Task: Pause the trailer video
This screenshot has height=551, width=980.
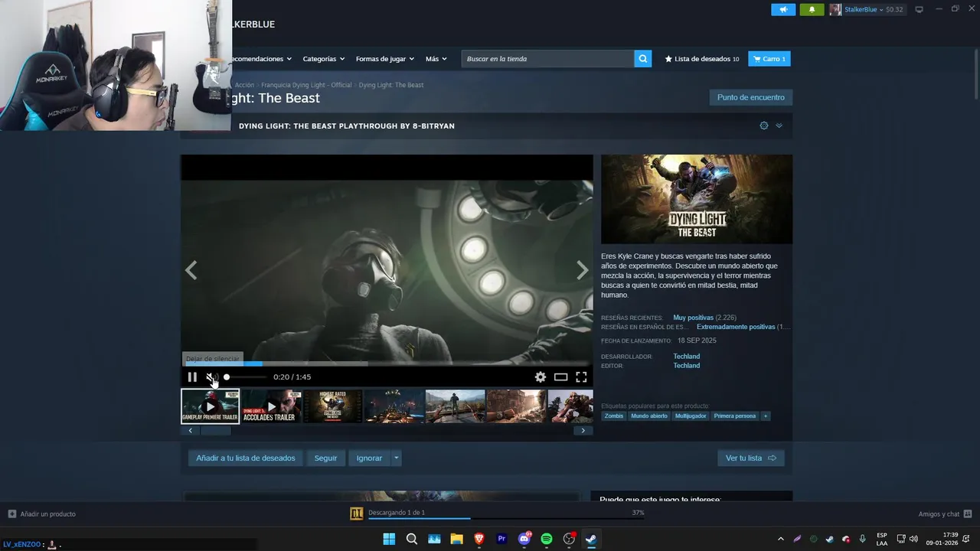Action: pos(192,377)
